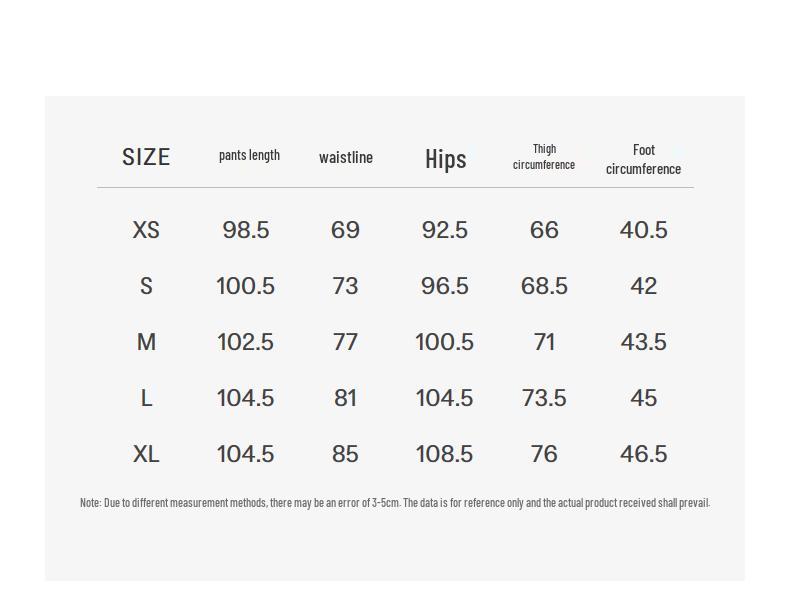Select the waistline column header
The width and height of the screenshot is (790, 593).
coord(346,157)
